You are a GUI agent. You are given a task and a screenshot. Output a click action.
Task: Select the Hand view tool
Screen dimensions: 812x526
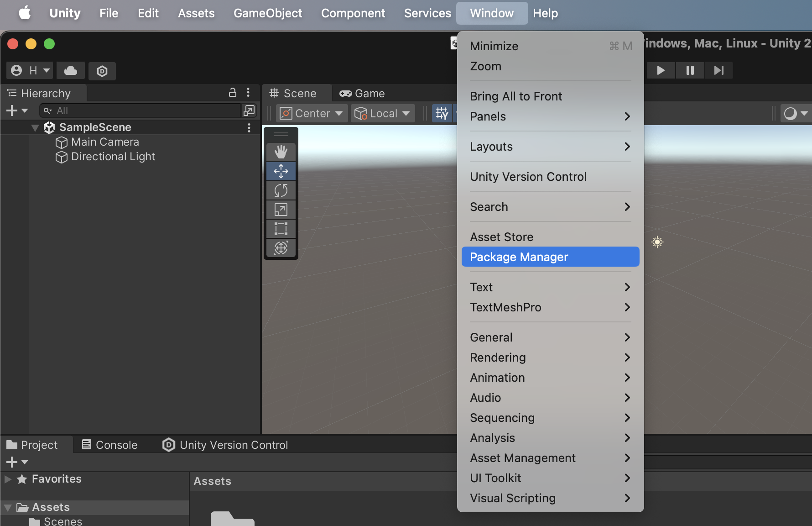(x=281, y=152)
